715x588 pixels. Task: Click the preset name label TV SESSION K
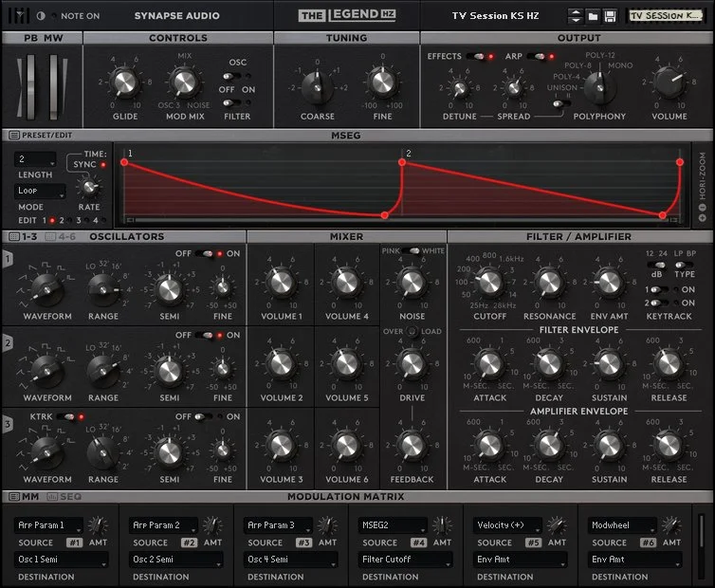[x=664, y=16]
